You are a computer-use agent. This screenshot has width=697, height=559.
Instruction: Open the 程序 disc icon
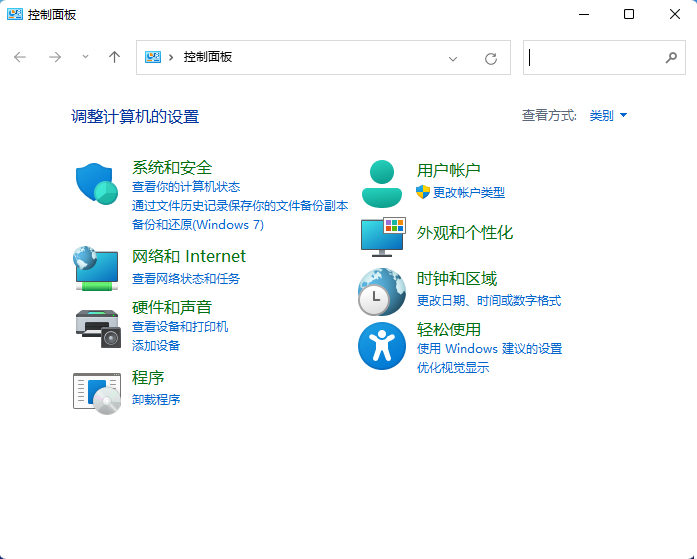[x=97, y=393]
